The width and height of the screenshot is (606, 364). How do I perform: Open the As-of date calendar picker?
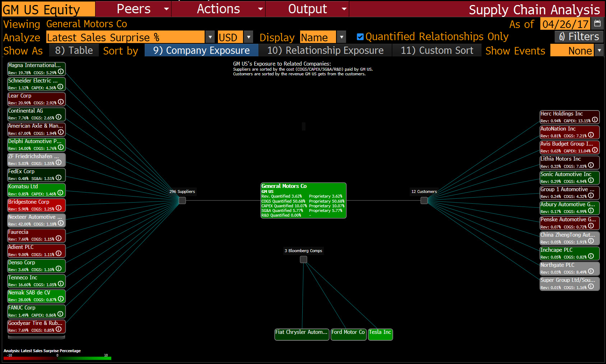[597, 24]
